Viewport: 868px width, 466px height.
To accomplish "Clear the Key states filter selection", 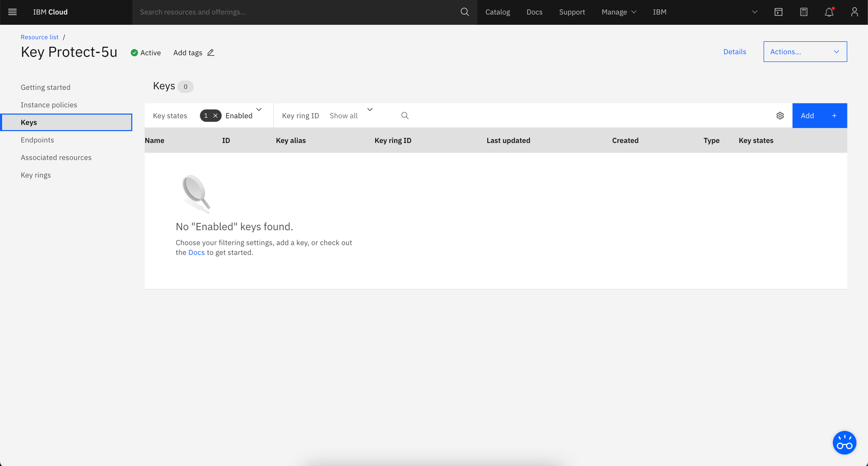I will (215, 116).
